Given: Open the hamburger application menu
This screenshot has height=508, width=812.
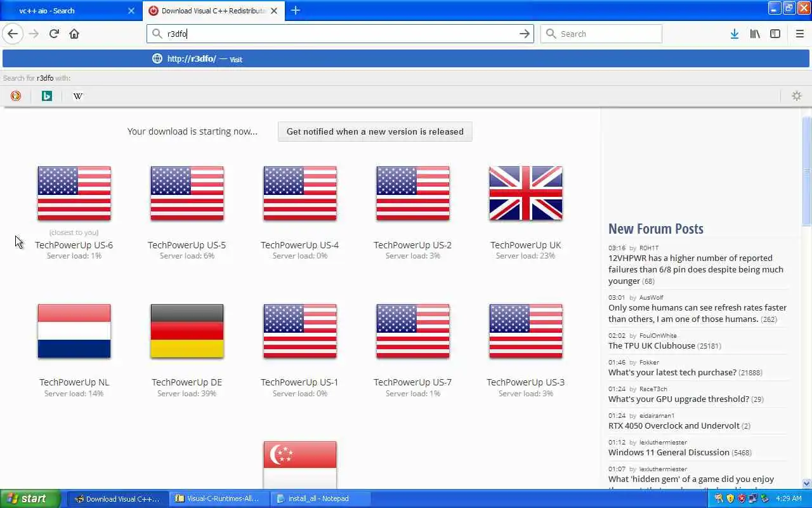Looking at the screenshot, I should [799, 34].
